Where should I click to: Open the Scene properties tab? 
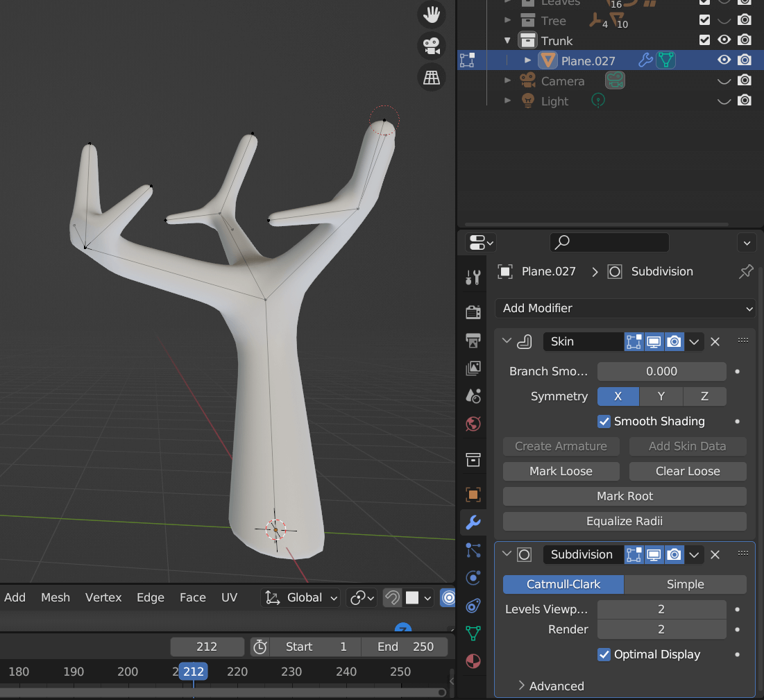473,396
